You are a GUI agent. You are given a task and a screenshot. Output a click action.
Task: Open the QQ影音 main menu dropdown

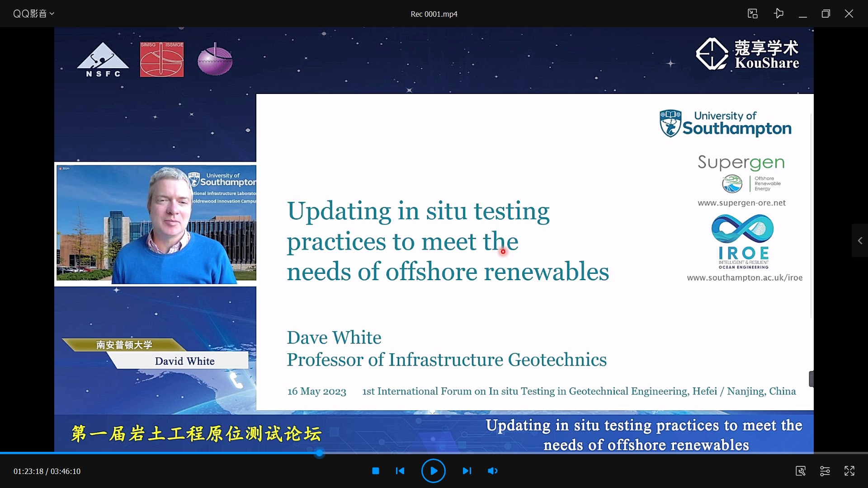33,14
